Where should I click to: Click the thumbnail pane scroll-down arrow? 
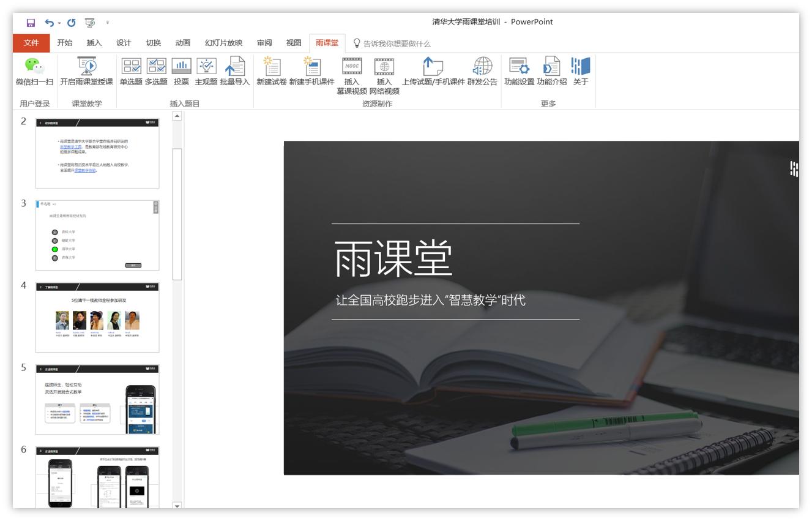tap(177, 506)
